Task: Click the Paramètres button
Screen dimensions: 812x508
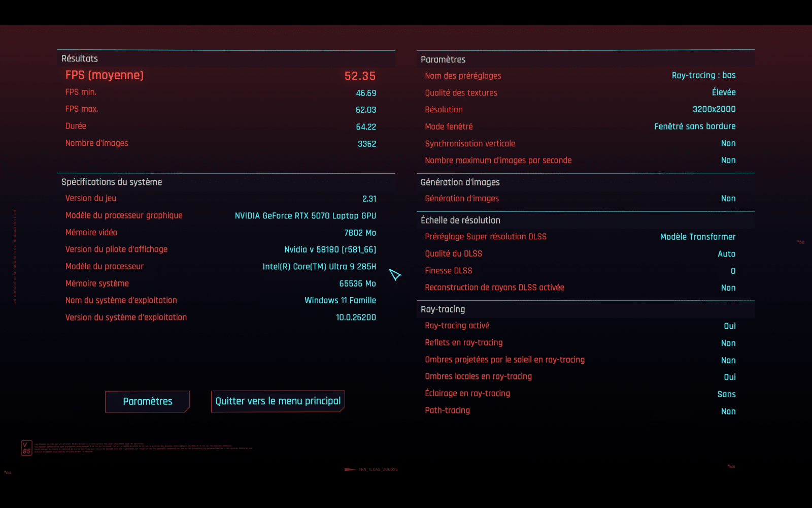Action: 147,401
